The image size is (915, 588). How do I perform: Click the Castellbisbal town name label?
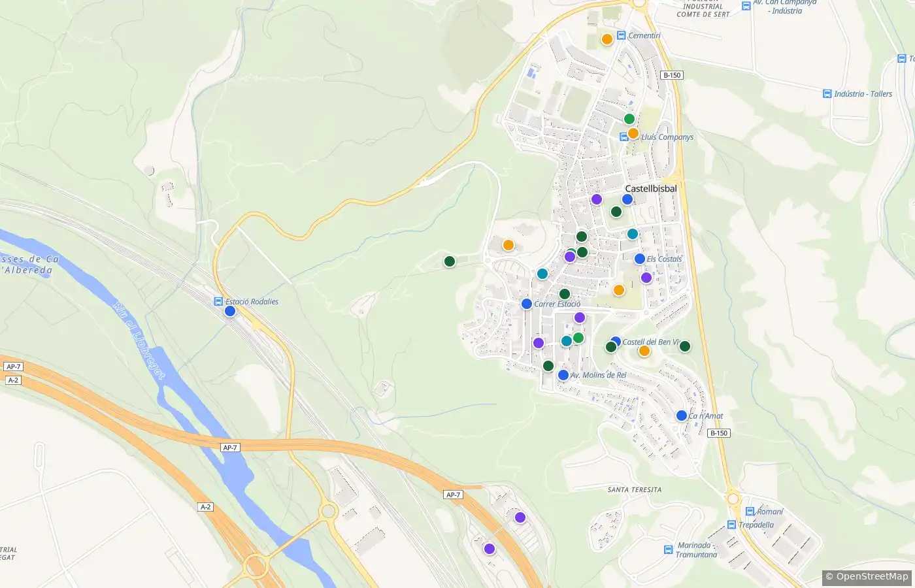[651, 188]
